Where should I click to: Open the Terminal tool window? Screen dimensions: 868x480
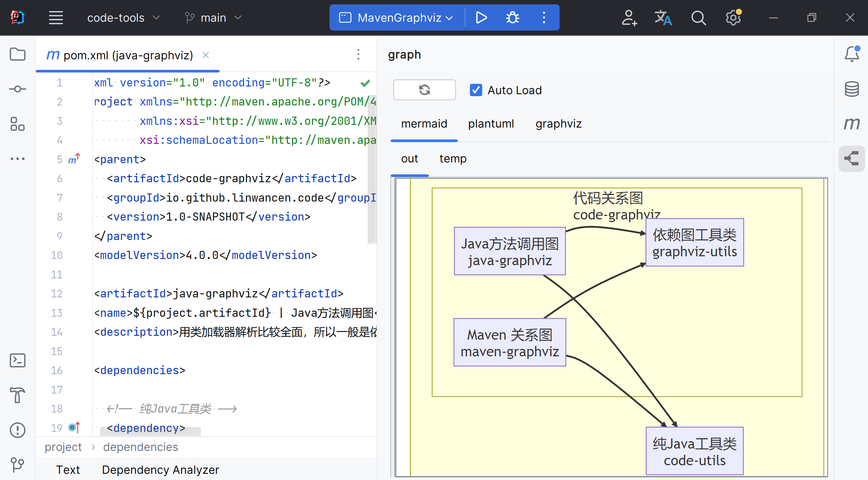(17, 361)
